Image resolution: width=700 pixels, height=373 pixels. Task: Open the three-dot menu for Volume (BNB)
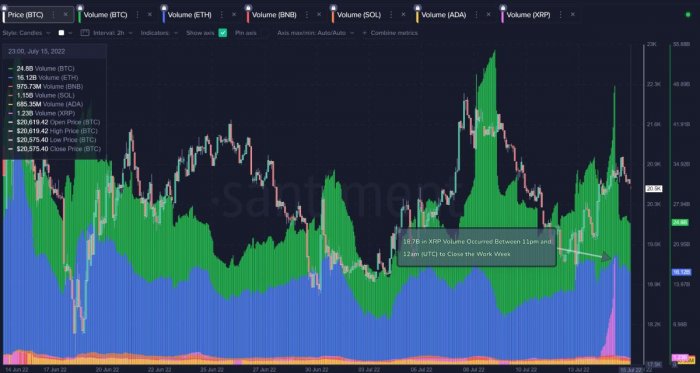(x=306, y=15)
